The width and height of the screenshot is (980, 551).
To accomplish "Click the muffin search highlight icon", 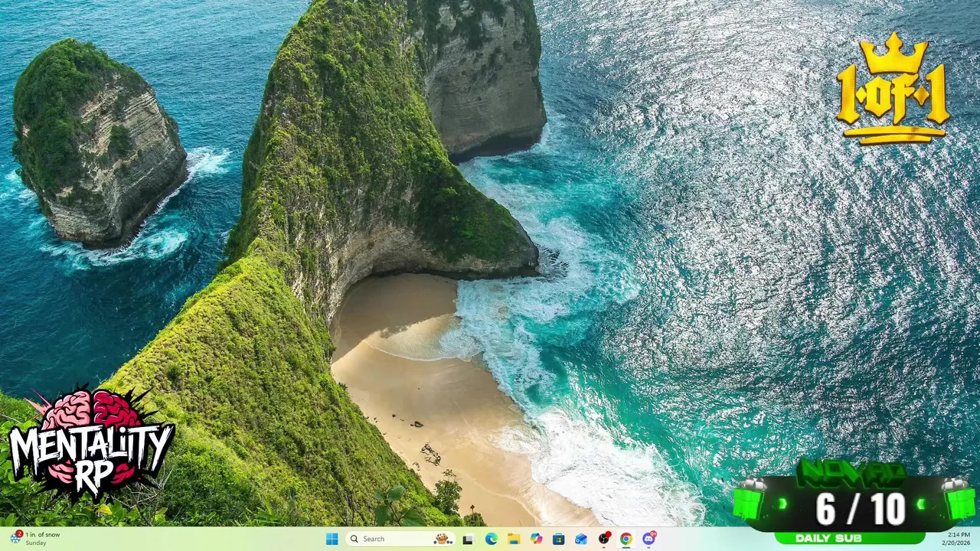I will click(x=443, y=539).
